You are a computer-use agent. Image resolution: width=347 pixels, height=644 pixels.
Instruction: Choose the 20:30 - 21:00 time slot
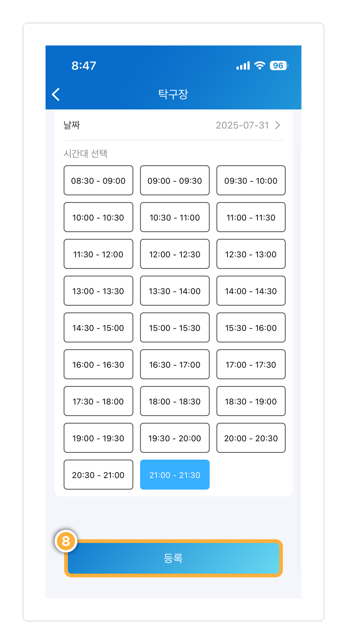98,475
